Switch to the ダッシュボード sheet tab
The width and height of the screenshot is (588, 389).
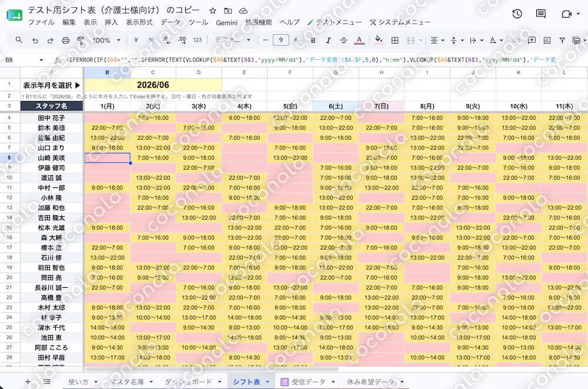[188, 382]
